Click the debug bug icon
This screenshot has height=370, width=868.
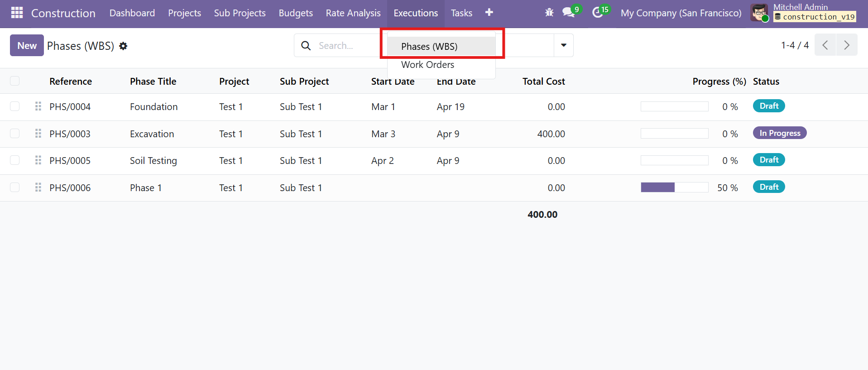pyautogui.click(x=549, y=13)
